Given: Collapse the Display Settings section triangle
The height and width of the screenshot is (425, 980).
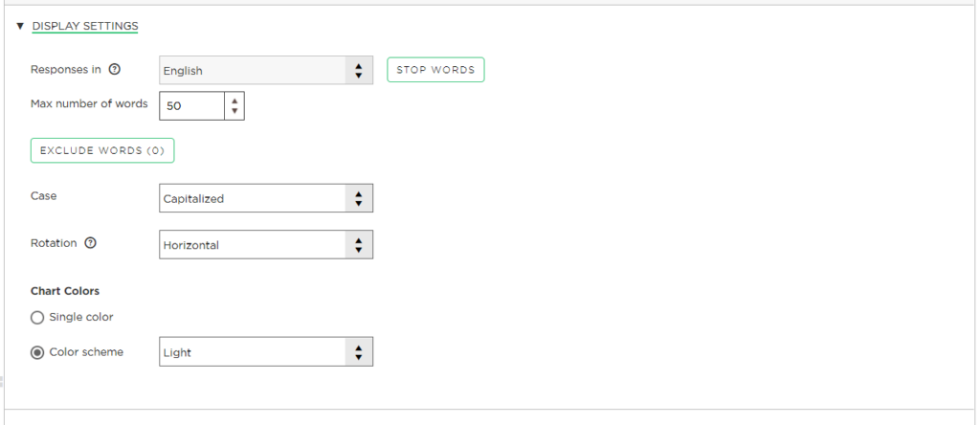Looking at the screenshot, I should point(20,26).
